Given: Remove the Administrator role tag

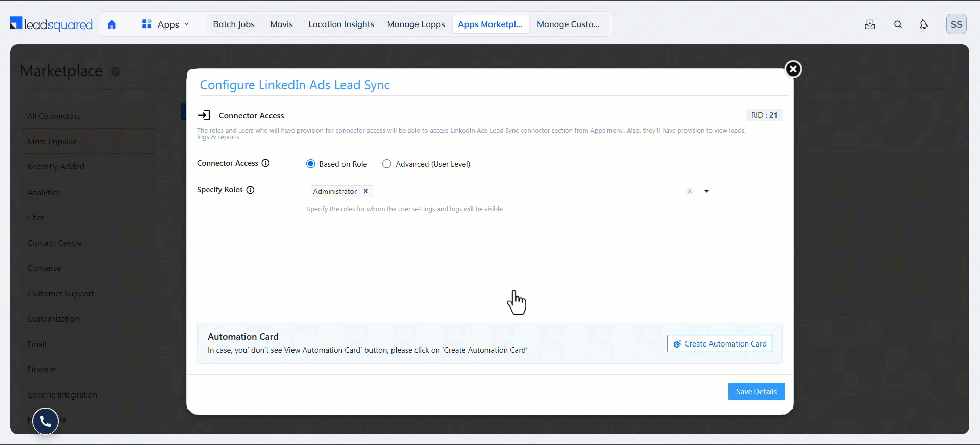Looking at the screenshot, I should [x=366, y=191].
